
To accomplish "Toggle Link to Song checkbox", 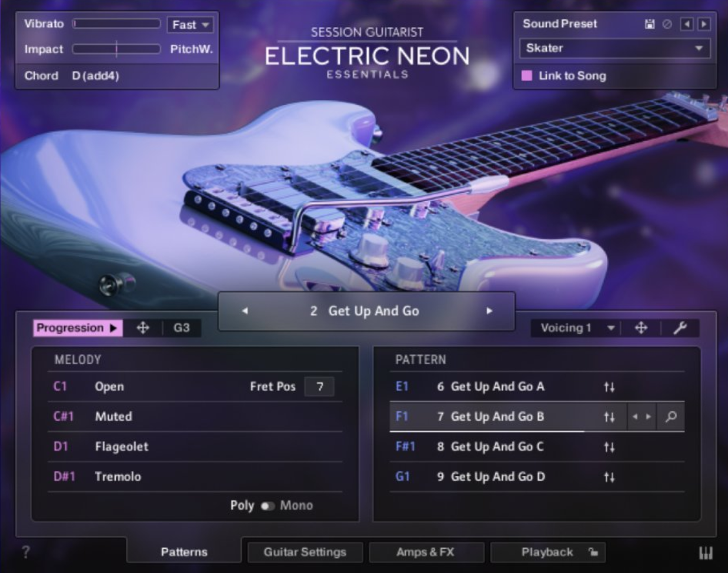I will pyautogui.click(x=527, y=75).
